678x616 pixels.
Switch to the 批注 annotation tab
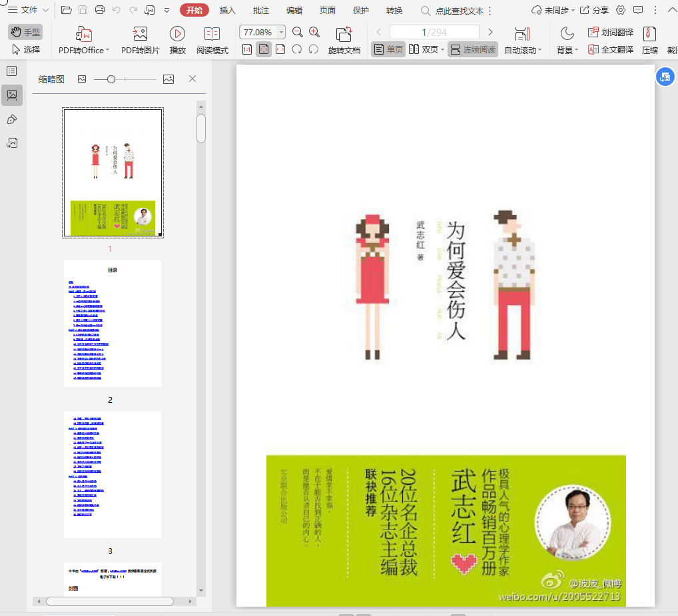coord(261,10)
